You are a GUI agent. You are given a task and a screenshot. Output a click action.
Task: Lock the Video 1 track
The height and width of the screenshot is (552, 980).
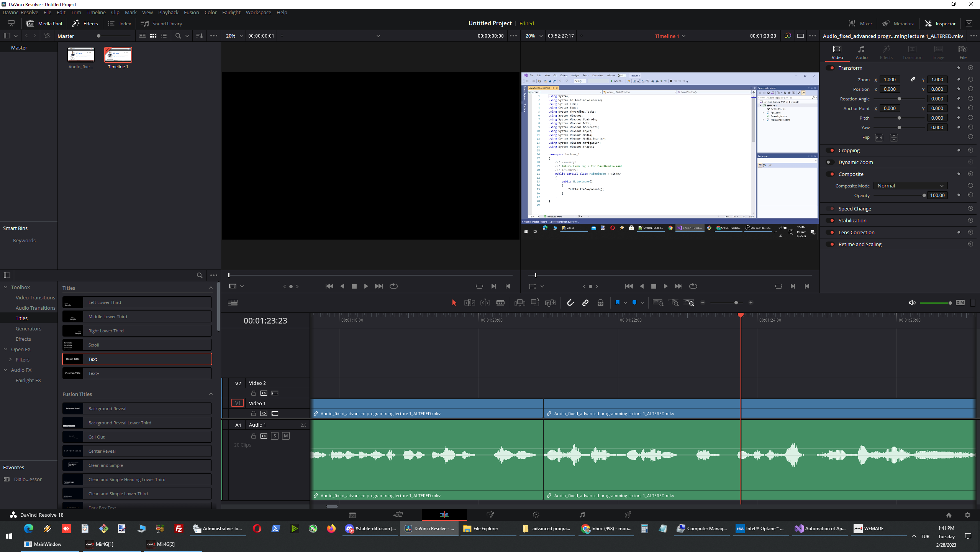click(253, 413)
